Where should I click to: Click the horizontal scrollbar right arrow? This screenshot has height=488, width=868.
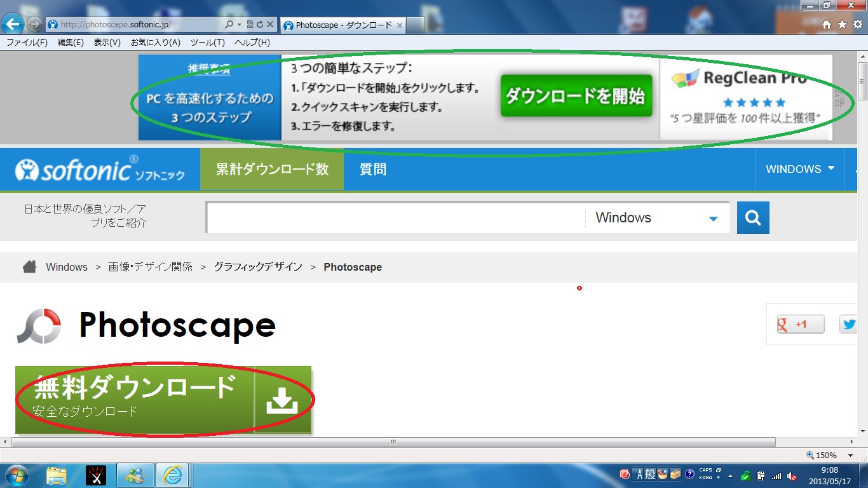point(851,442)
